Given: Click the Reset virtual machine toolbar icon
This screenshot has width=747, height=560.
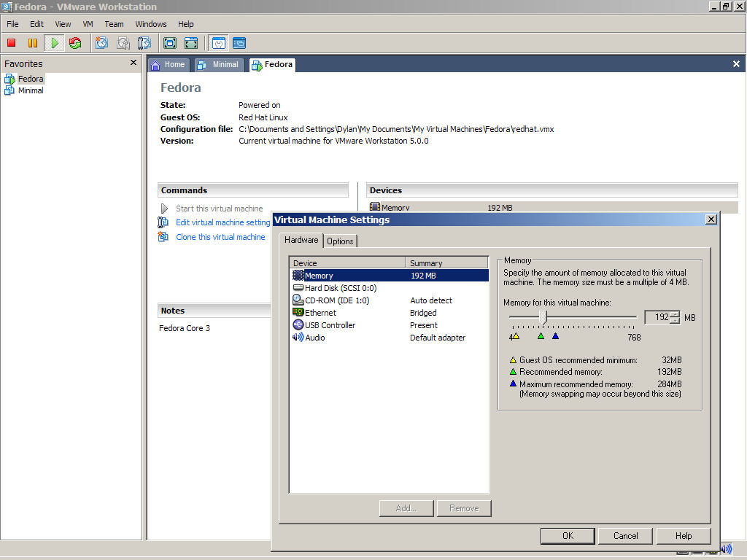Looking at the screenshot, I should coord(75,43).
